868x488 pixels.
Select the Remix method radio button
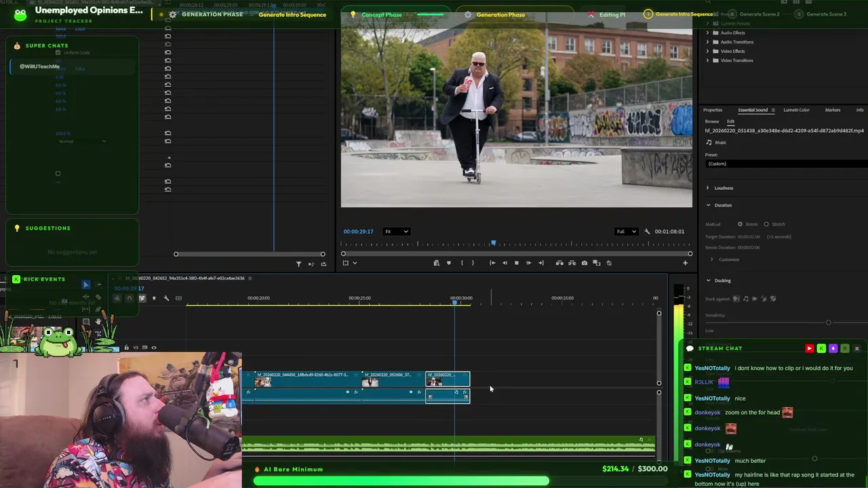[740, 224]
